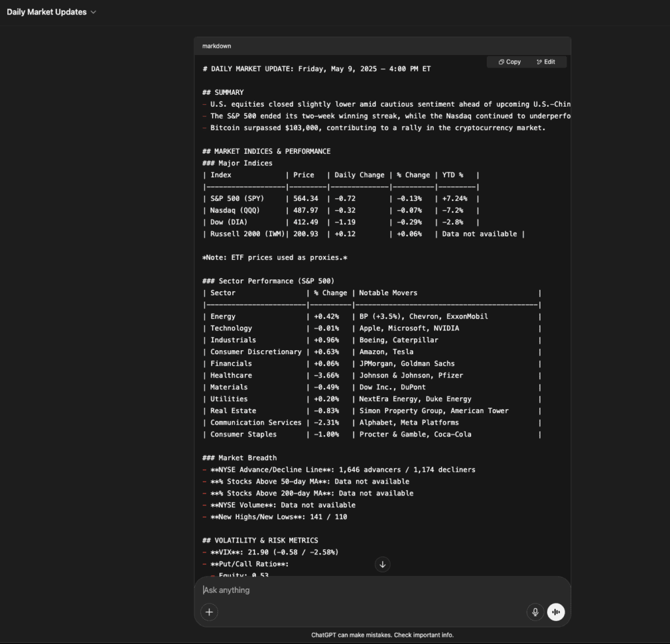Click the Energy sector row
The image size is (670, 644).
click(372, 317)
